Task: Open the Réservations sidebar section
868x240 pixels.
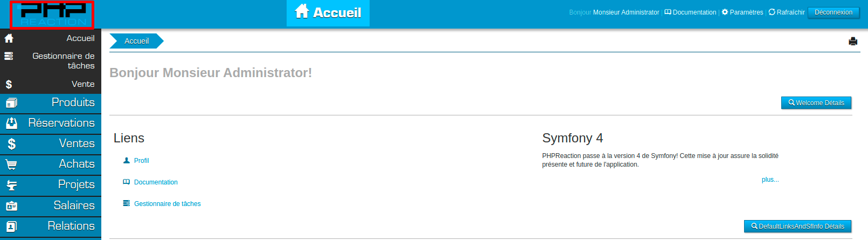Action: click(x=61, y=123)
